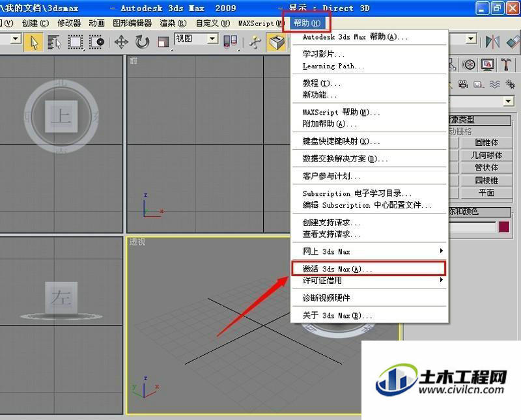Choose 附加帮助(A)... menu item

[369, 124]
